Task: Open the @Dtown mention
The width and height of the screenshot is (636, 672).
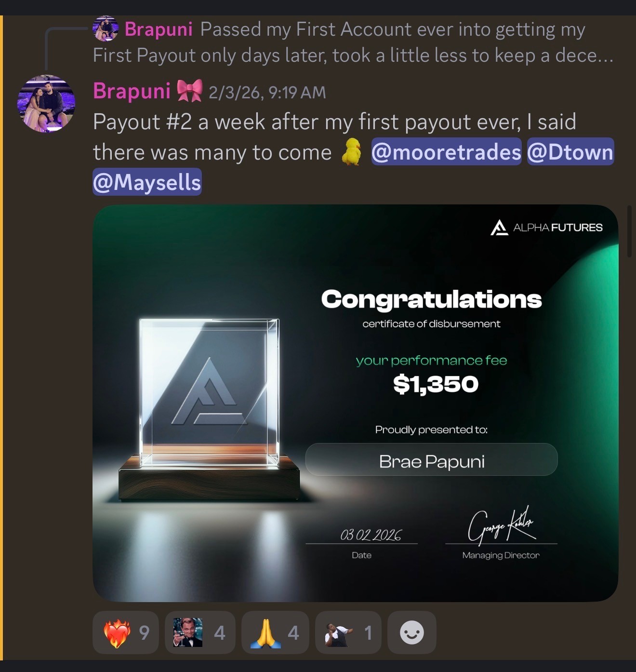Action: coord(570,152)
